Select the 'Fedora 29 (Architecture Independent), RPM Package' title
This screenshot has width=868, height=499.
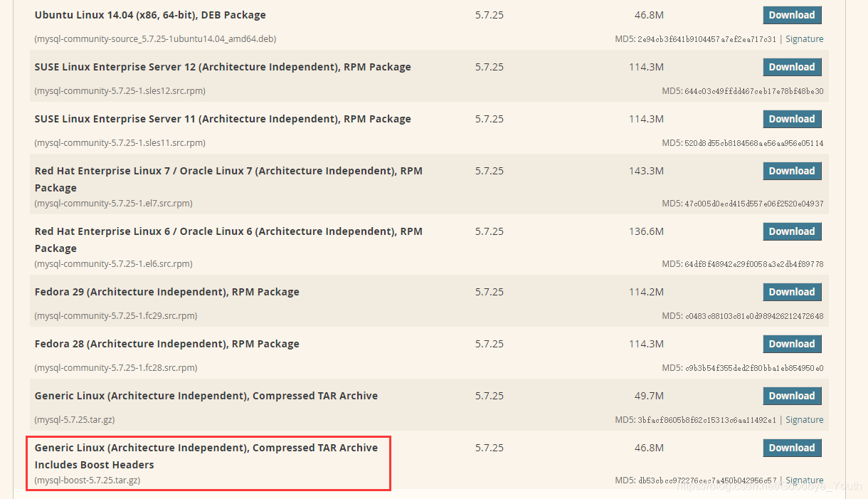166,292
